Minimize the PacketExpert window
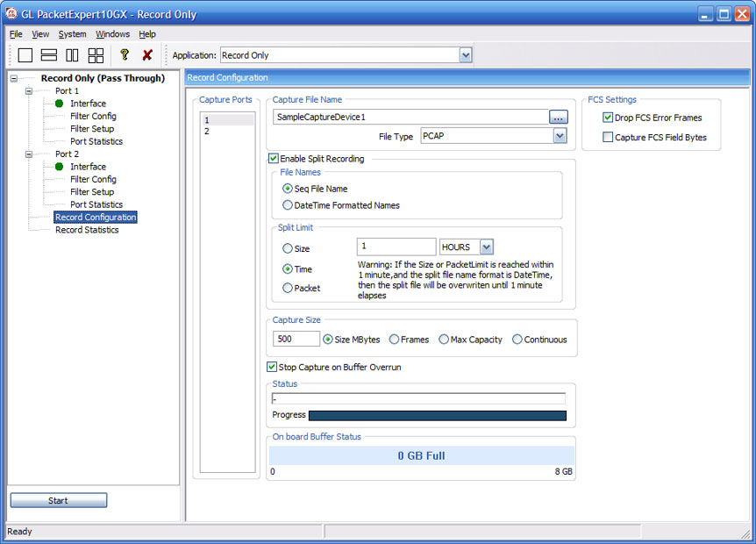The height and width of the screenshot is (544, 756). (705, 14)
